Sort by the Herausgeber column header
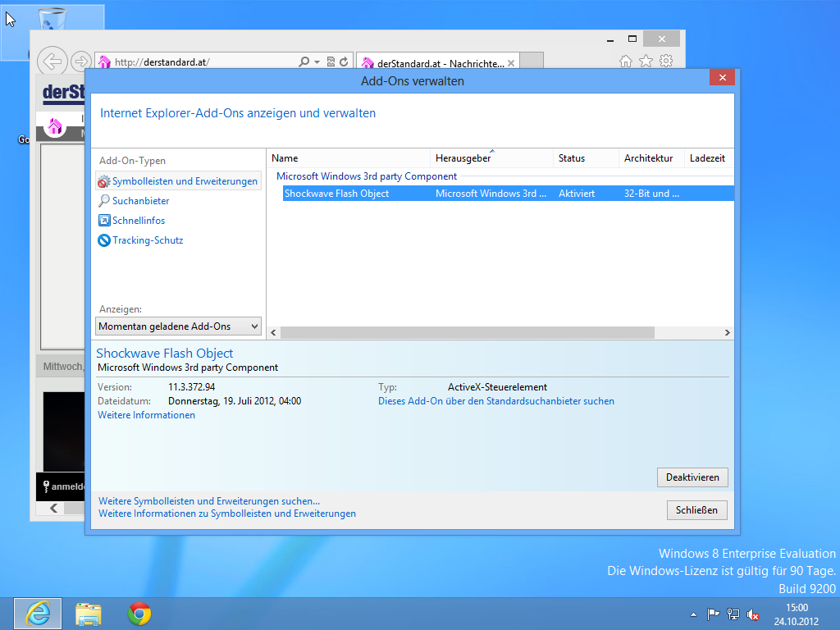The width and height of the screenshot is (840, 630). pos(491,158)
